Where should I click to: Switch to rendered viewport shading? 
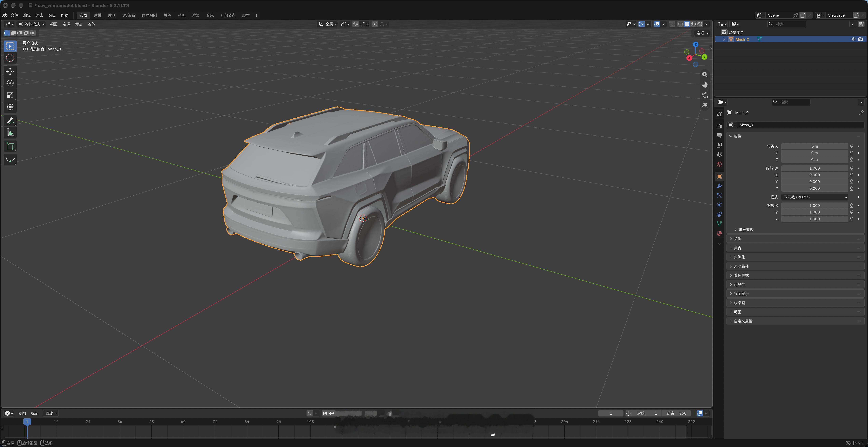[x=700, y=24]
